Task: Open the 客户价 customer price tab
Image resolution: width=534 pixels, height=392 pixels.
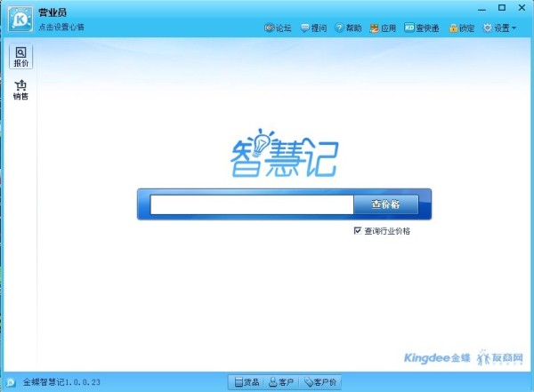Action: 320,382
